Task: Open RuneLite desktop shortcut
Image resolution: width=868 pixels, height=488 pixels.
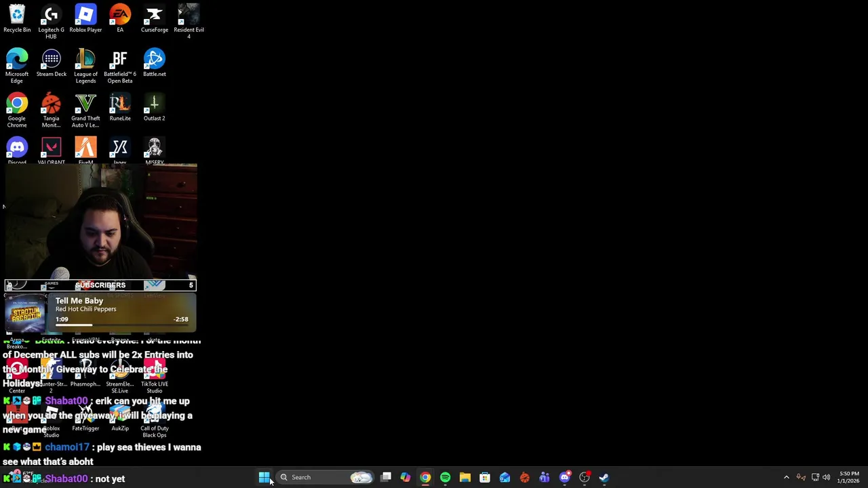Action: pyautogui.click(x=120, y=107)
